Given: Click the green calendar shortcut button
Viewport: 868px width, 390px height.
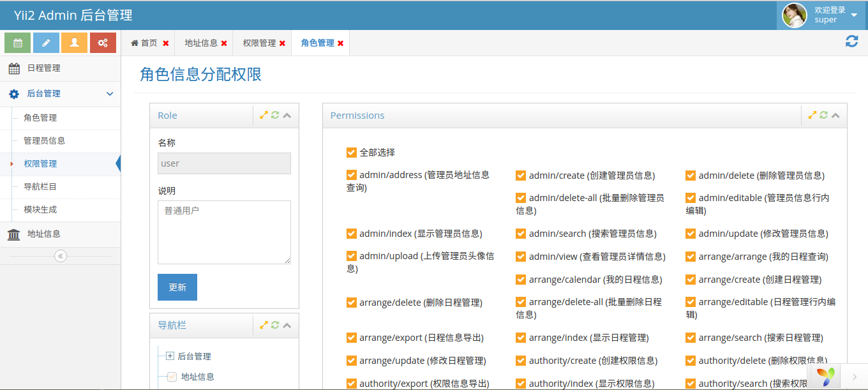Looking at the screenshot, I should pyautogui.click(x=18, y=43).
